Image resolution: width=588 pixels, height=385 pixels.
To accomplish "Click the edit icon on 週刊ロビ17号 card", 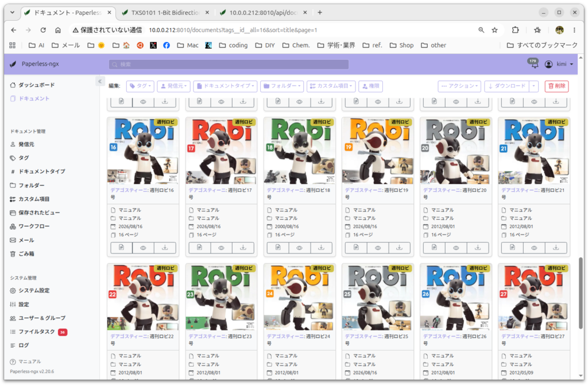I will tap(199, 248).
